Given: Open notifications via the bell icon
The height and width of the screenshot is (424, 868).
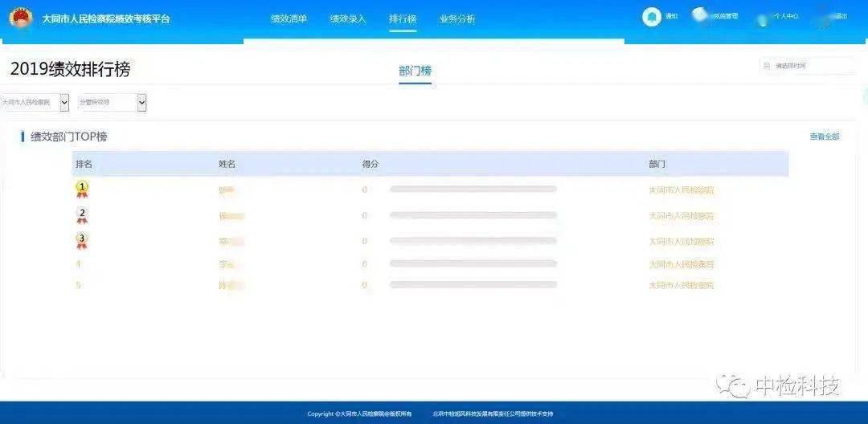Looking at the screenshot, I should 652,17.
